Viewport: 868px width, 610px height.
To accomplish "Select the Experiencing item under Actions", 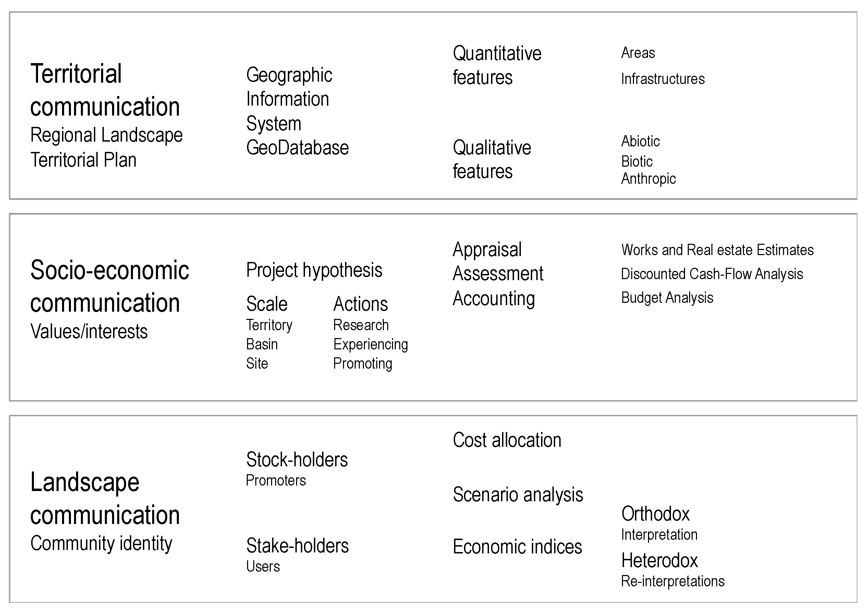I will point(370,344).
